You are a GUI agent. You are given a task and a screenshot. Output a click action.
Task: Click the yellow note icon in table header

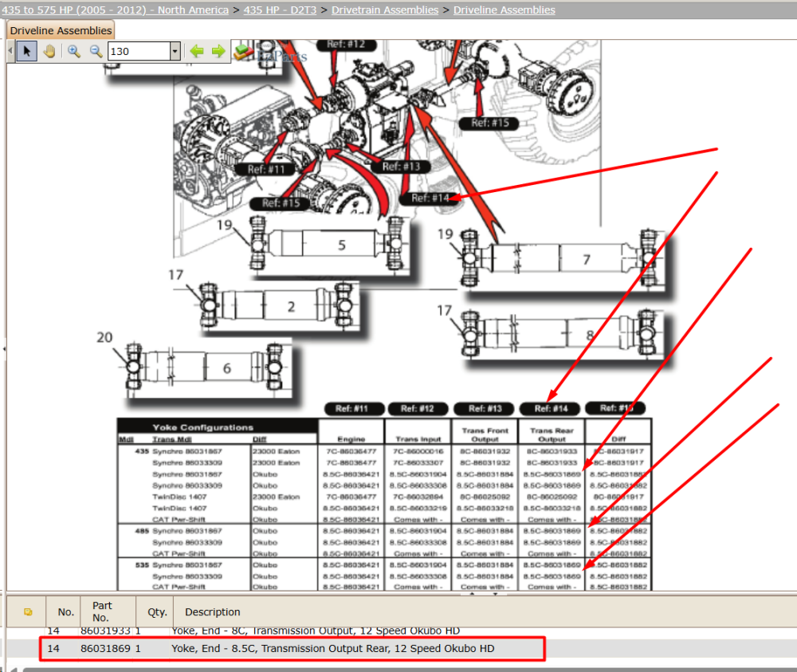[x=28, y=612]
